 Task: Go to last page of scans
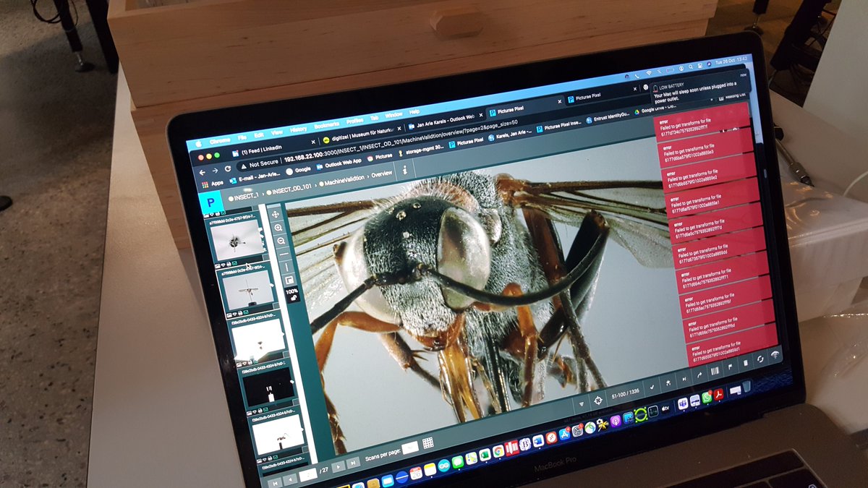pyautogui.click(x=353, y=463)
